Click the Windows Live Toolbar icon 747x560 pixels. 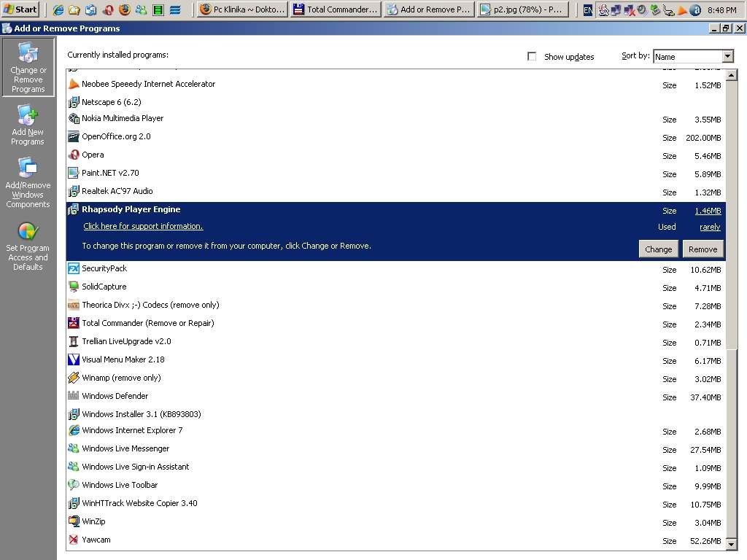point(74,485)
